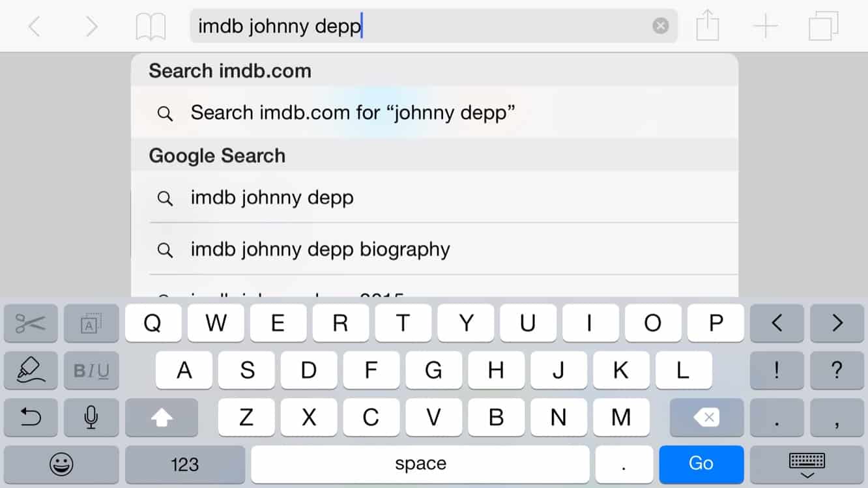This screenshot has height=488, width=868.
Task: Clear the address bar text
Action: pos(660,26)
